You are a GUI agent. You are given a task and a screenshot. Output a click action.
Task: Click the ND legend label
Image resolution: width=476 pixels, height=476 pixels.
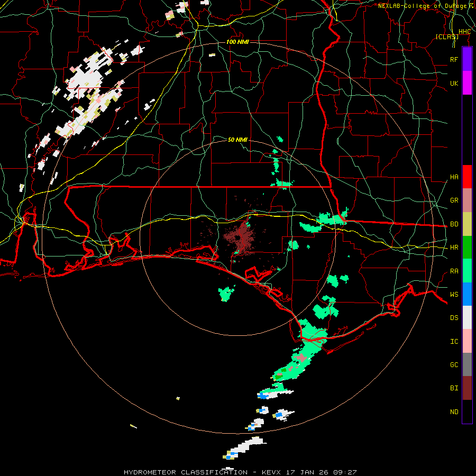click(454, 412)
